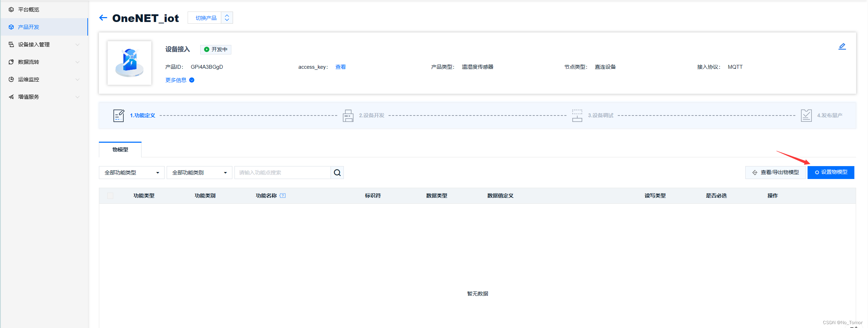The image size is (868, 328).
Task: Click the 数据流转 sidebar icon
Action: (x=11, y=62)
